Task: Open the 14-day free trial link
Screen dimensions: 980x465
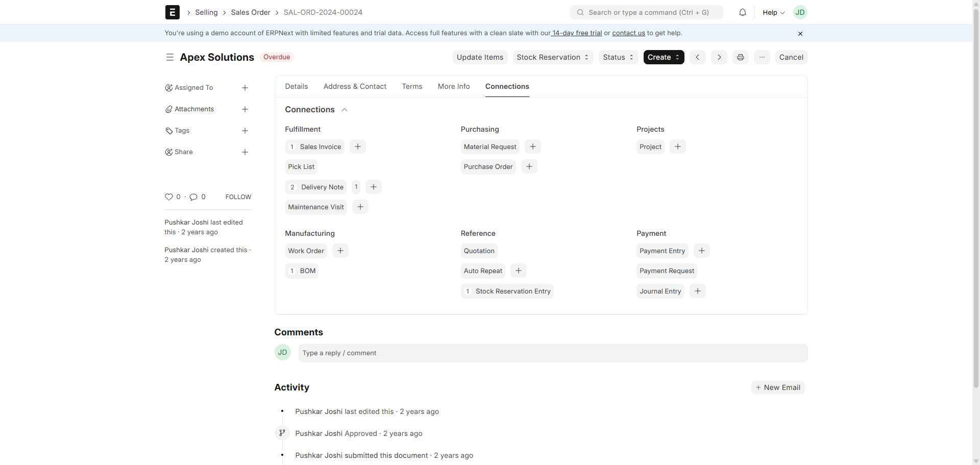Action: [x=577, y=33]
